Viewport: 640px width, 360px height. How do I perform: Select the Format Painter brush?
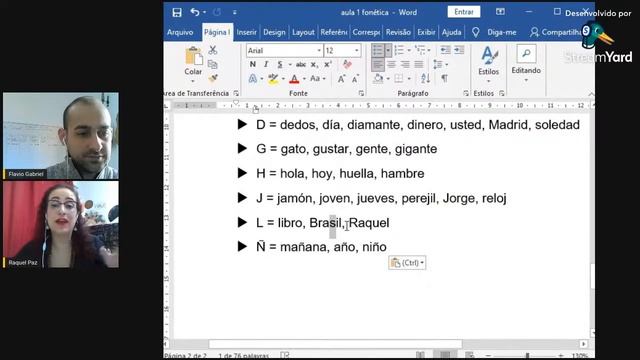click(x=213, y=78)
